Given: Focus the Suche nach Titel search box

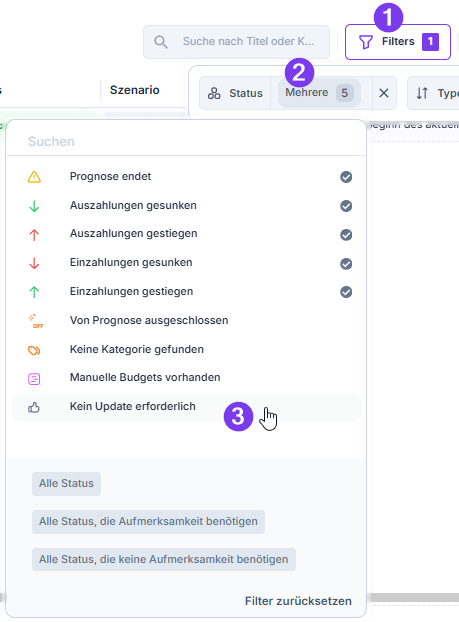Looking at the screenshot, I should click(236, 42).
